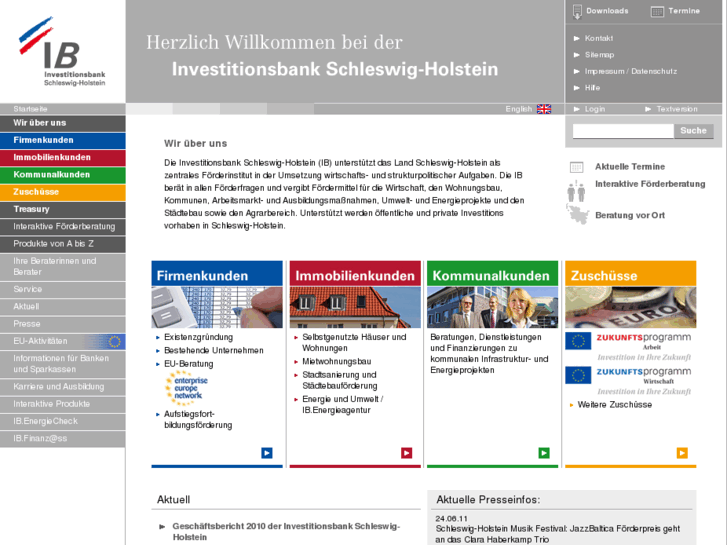Click arrow beside Geschäftsbericht 2010 news item

pyautogui.click(x=162, y=526)
